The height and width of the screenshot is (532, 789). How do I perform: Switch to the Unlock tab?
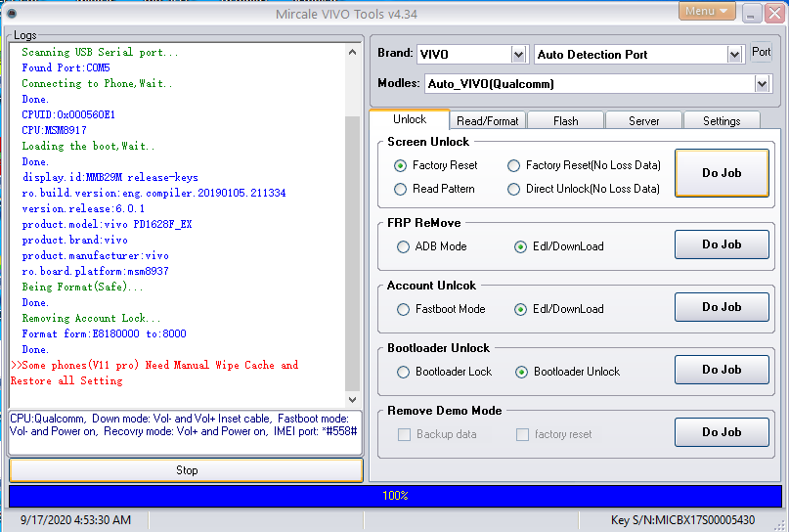pyautogui.click(x=409, y=119)
